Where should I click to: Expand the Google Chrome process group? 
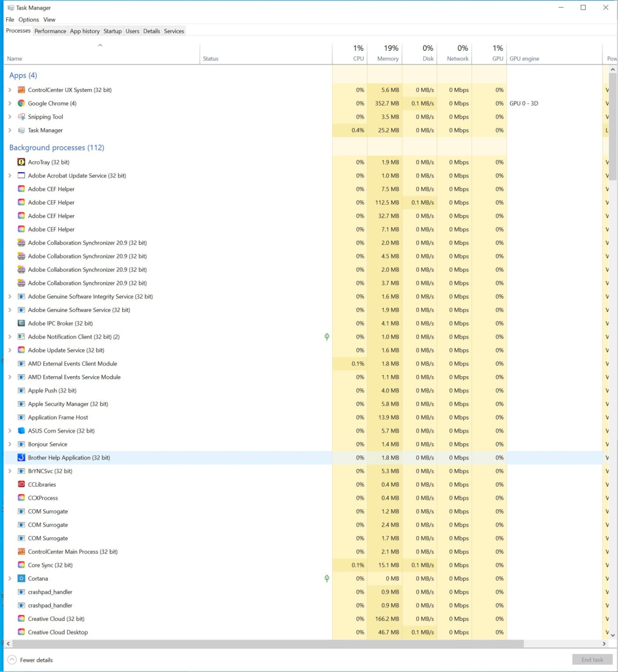pos(10,103)
